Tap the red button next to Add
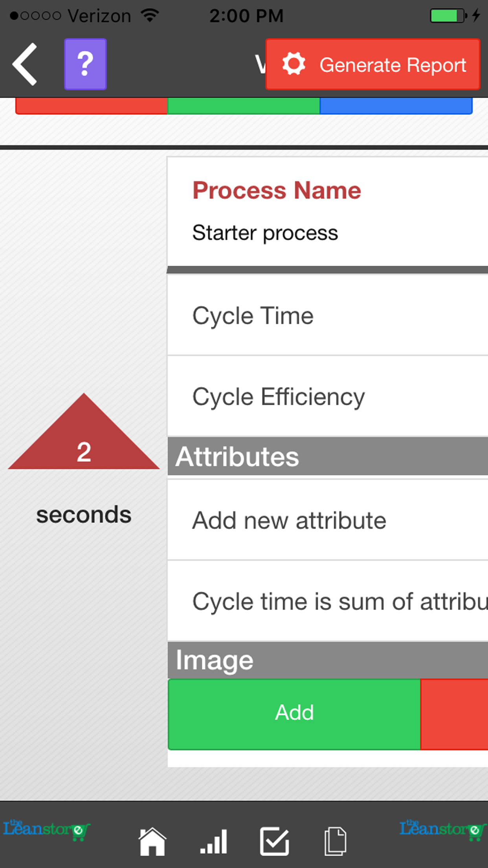The height and width of the screenshot is (868, 488). tap(454, 714)
